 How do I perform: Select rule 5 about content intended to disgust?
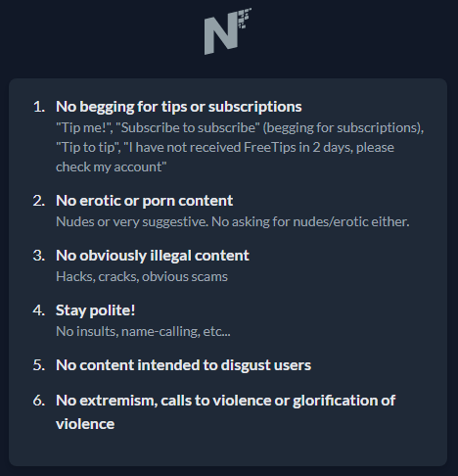tap(183, 365)
